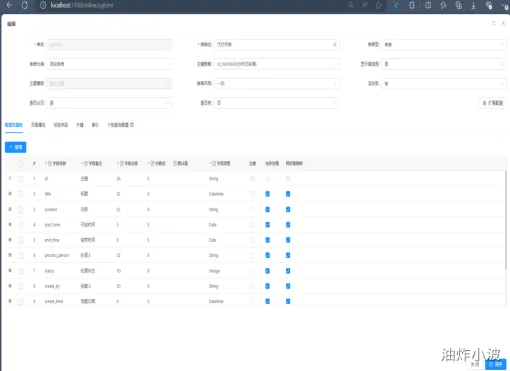Tick the row selection checkbox for start_time
Viewport: 510px width, 371px height.
[21, 225]
